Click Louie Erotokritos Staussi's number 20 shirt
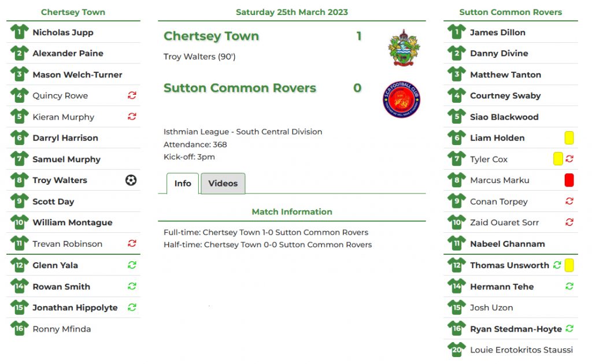This screenshot has height=364, width=592. pos(456,350)
